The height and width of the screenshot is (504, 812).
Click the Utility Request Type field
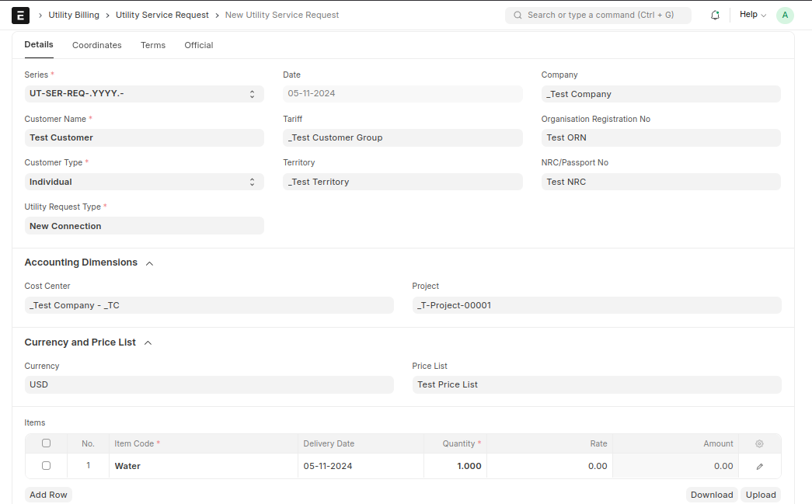tap(144, 226)
